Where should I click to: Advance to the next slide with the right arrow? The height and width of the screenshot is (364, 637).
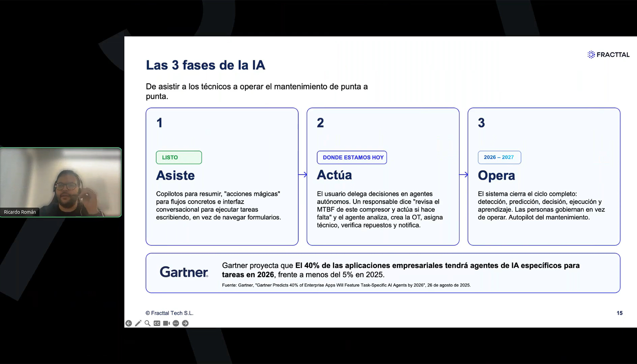(185, 323)
